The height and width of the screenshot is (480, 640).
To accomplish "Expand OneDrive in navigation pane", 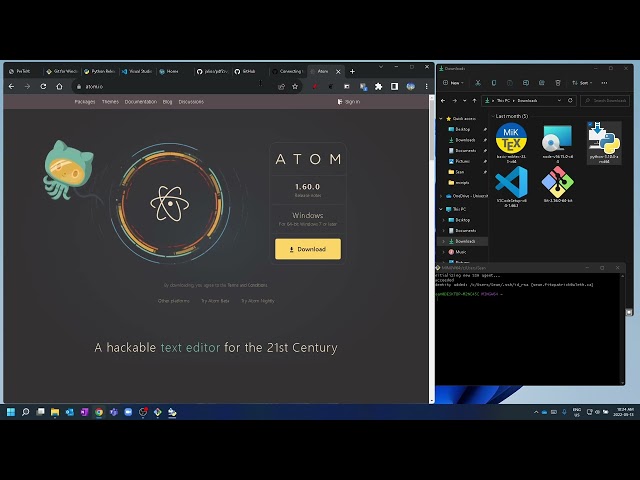I will point(441,196).
